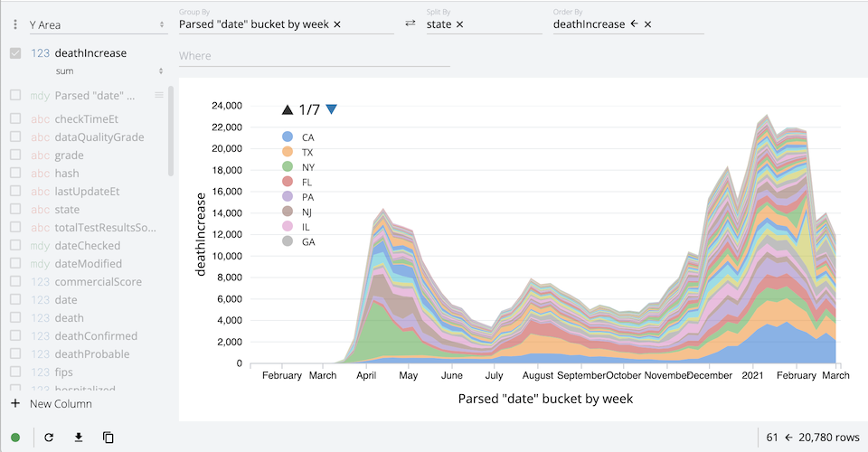Image resolution: width=868 pixels, height=452 pixels.
Task: Click the abc type icon beside grade
Action: coord(40,155)
